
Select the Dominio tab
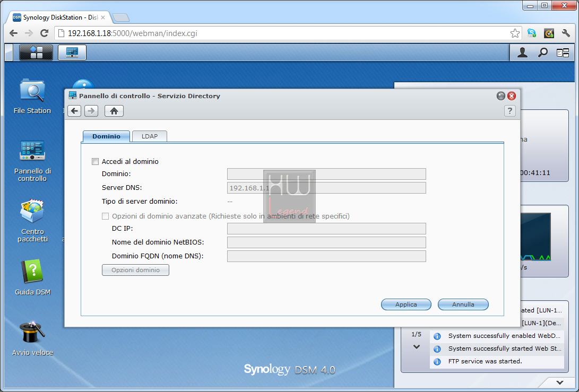pos(106,136)
